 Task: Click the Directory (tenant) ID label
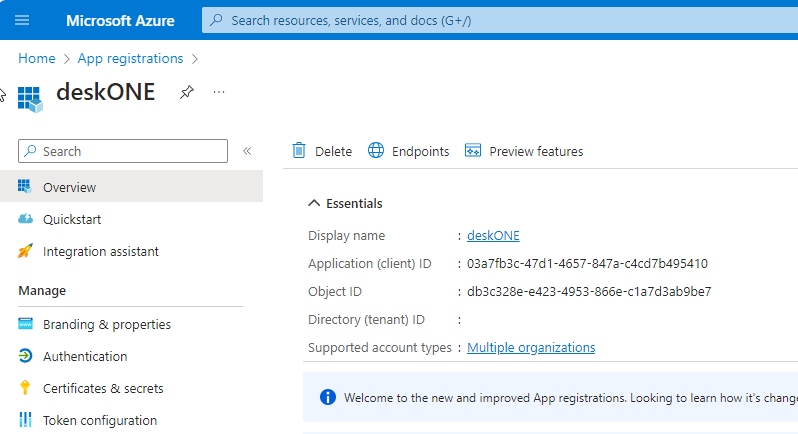[x=366, y=320]
